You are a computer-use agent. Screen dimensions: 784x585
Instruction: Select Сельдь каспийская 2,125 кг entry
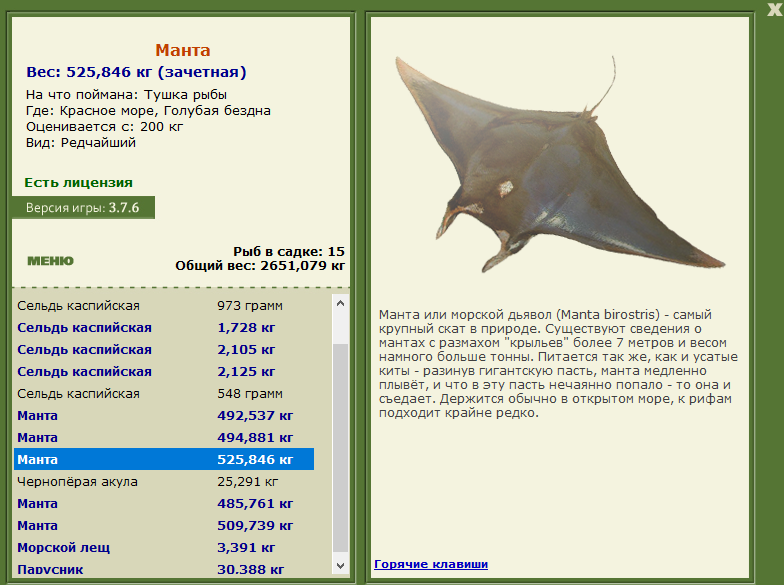tap(164, 372)
